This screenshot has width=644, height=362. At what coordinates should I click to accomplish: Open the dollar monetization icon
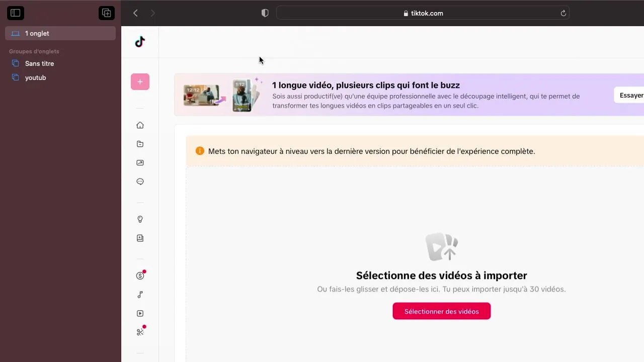pos(140,276)
